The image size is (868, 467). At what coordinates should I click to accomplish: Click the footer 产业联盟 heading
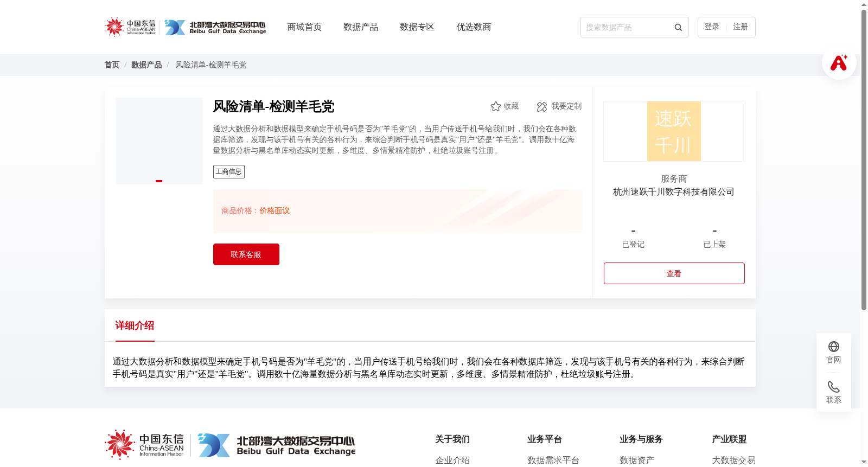[729, 439]
